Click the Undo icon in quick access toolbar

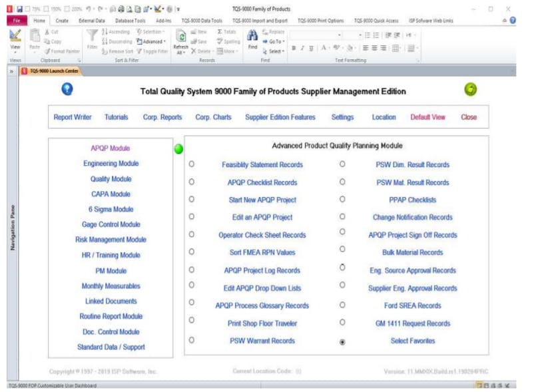pyautogui.click(x=89, y=9)
